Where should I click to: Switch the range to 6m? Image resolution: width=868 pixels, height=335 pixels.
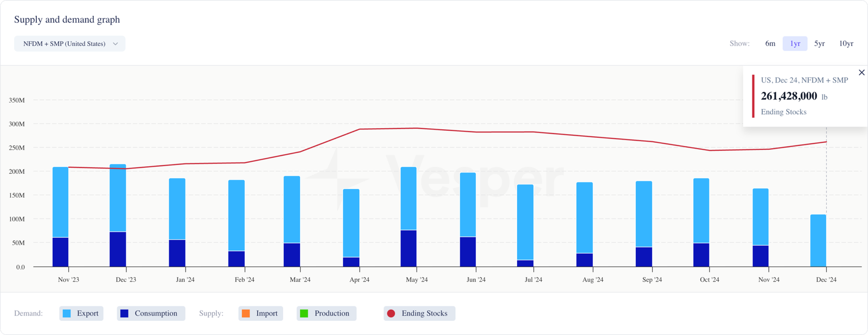click(x=770, y=43)
